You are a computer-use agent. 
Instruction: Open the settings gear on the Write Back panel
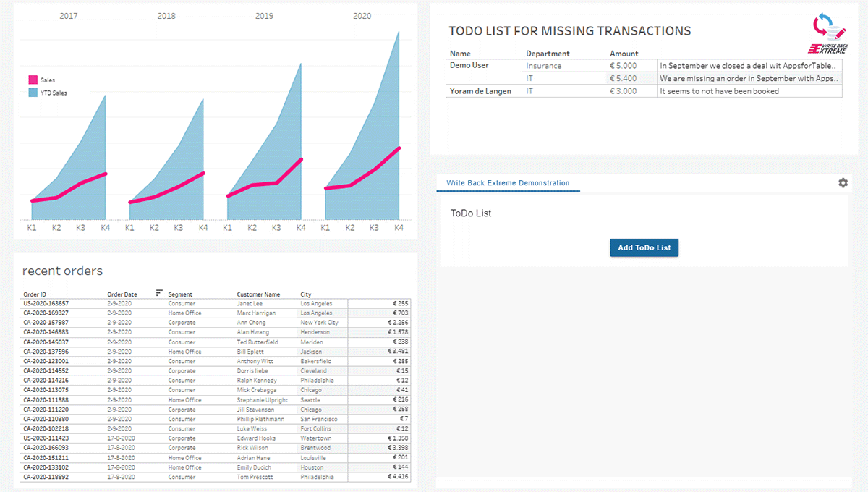(x=843, y=183)
